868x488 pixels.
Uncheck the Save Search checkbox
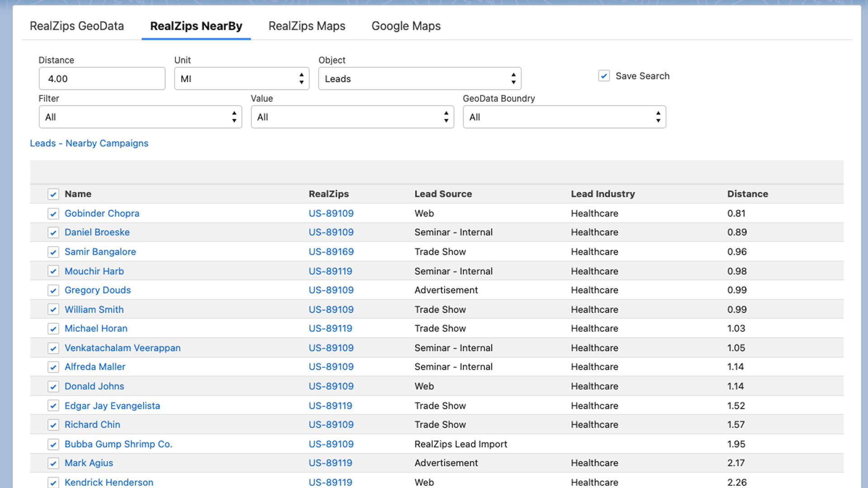[604, 75]
